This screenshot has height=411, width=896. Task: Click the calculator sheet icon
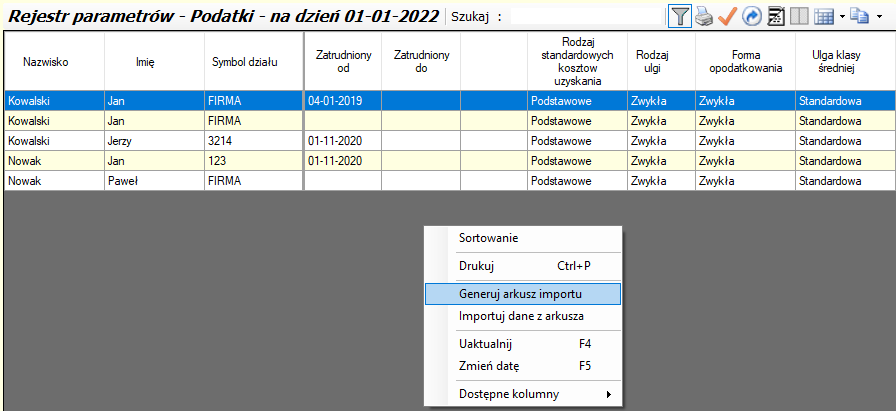776,16
